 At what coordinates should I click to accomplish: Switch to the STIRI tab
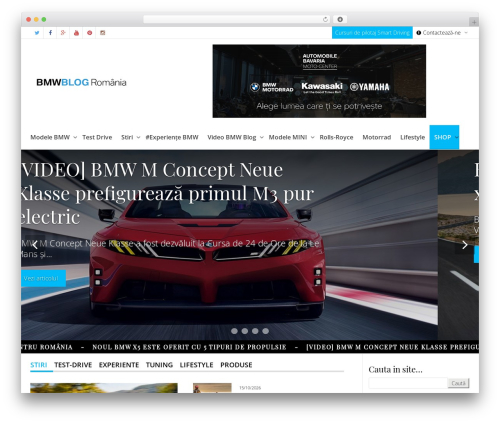[39, 365]
